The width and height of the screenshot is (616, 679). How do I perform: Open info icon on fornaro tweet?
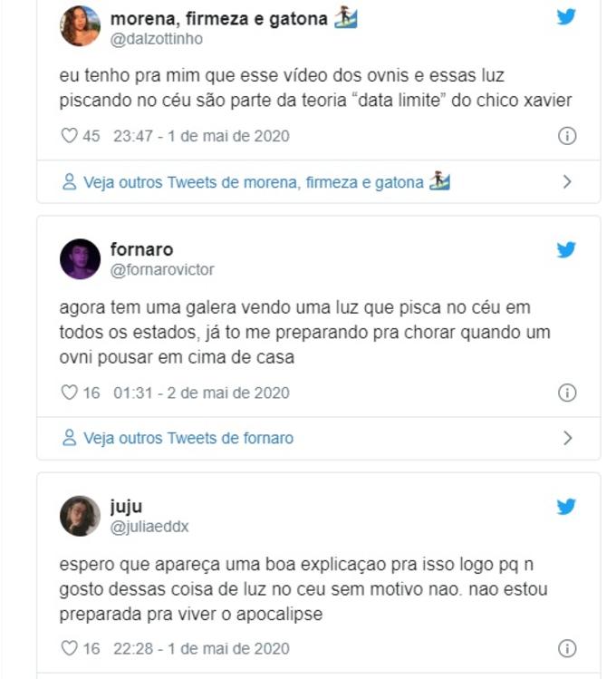point(567,393)
